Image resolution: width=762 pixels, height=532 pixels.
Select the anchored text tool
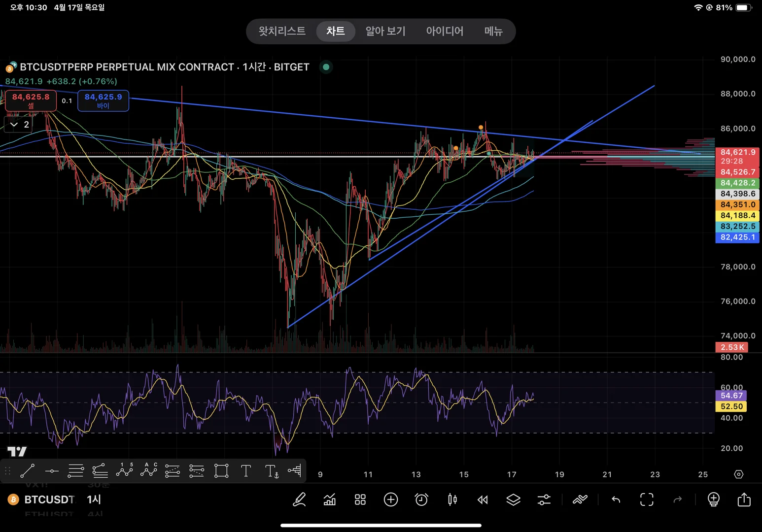(x=272, y=471)
